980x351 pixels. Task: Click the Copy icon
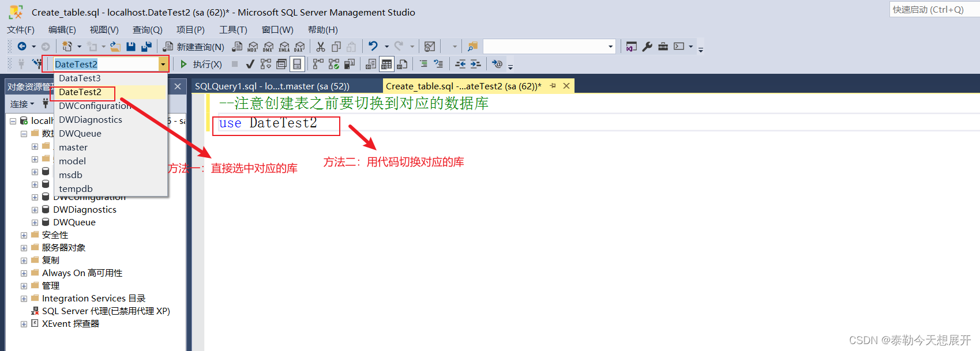click(x=336, y=47)
